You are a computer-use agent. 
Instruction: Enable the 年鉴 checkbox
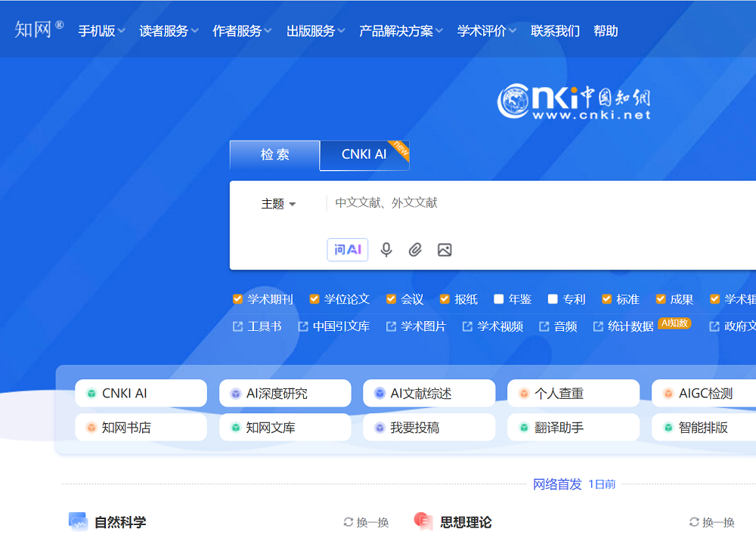click(497, 298)
